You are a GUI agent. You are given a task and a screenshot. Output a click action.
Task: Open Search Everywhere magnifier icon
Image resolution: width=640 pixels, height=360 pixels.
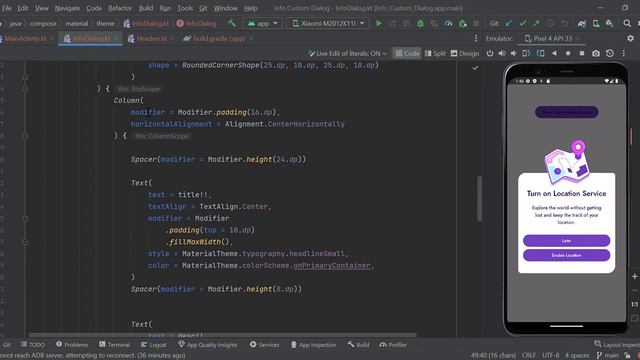click(x=627, y=23)
